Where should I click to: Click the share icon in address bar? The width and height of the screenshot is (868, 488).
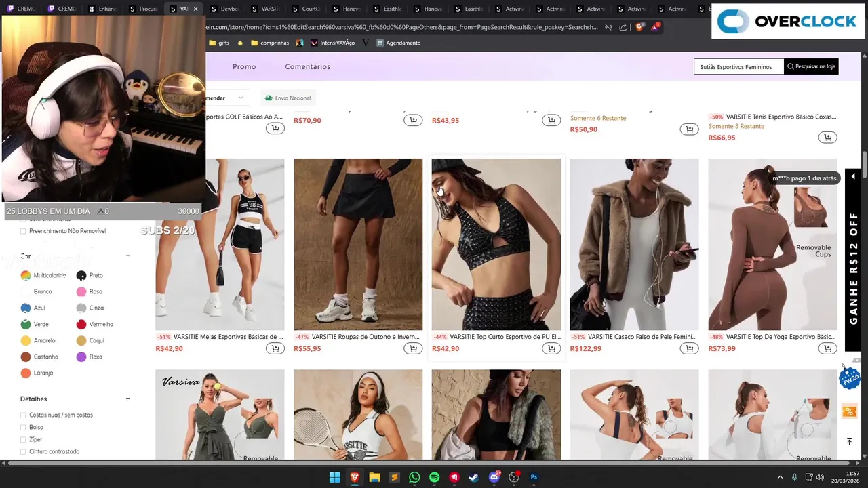click(623, 27)
